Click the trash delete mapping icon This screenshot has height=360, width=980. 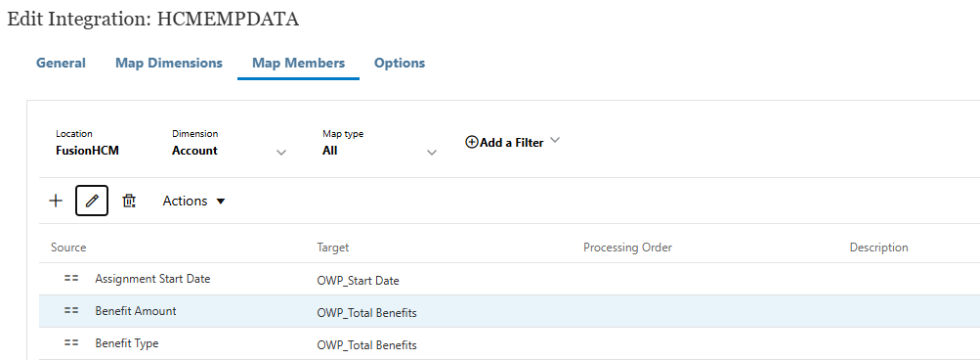129,201
